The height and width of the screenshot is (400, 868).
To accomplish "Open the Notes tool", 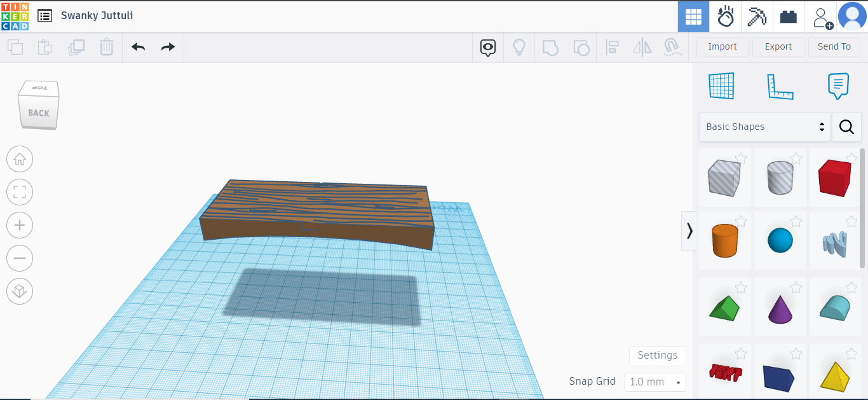I will coord(838,85).
